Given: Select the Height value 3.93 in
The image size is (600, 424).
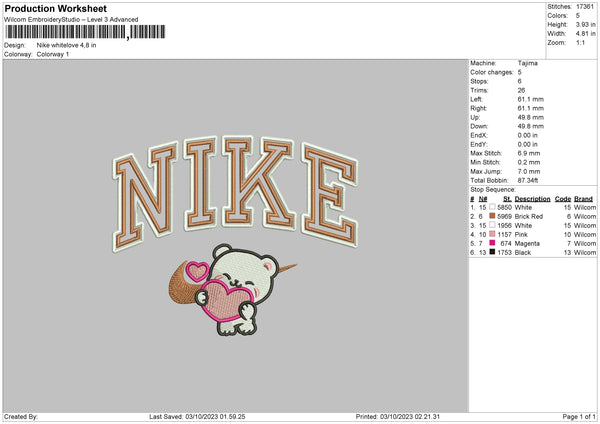Looking at the screenshot, I should [x=586, y=24].
